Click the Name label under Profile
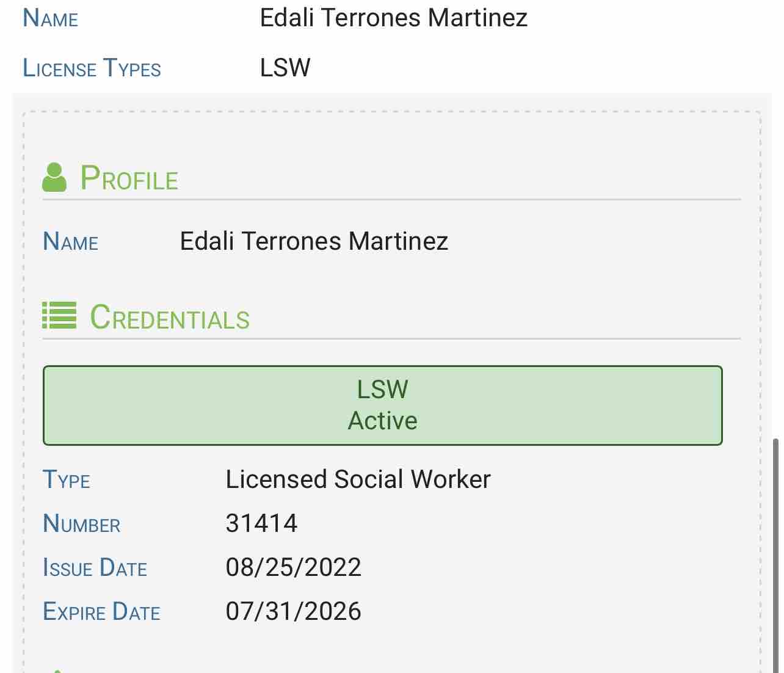The image size is (784, 673). pos(71,242)
